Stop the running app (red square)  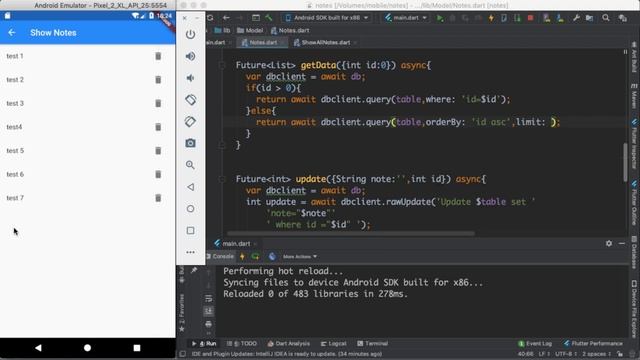click(x=530, y=18)
